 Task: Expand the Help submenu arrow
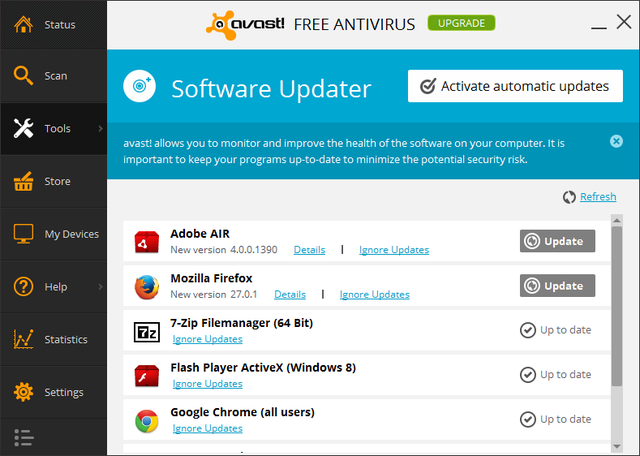tap(100, 287)
